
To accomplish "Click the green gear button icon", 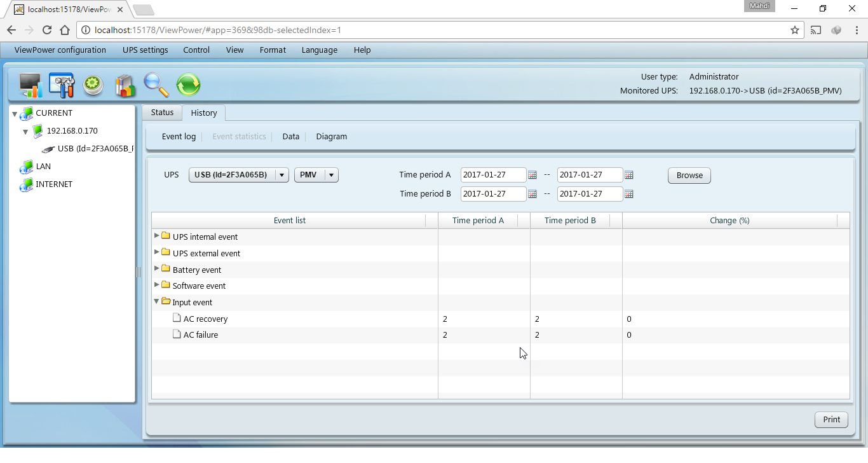I will click(x=93, y=85).
